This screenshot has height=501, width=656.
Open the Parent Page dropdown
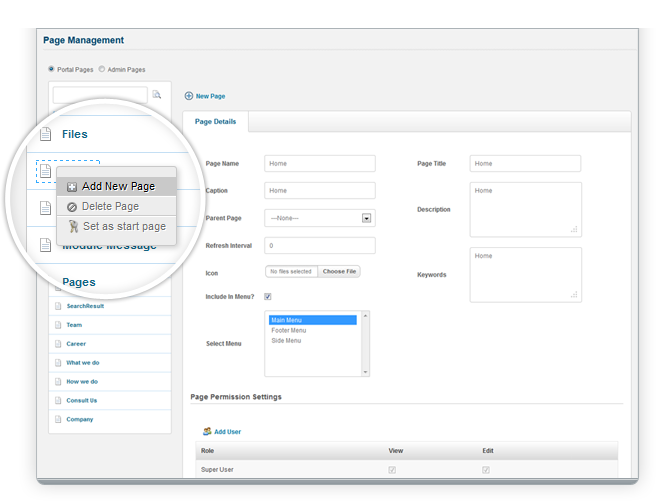320,218
